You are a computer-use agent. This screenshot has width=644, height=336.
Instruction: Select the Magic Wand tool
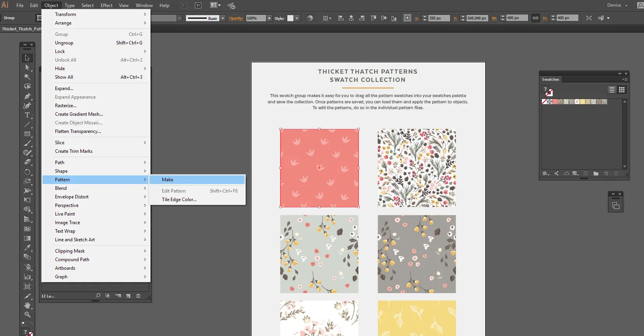[27, 77]
